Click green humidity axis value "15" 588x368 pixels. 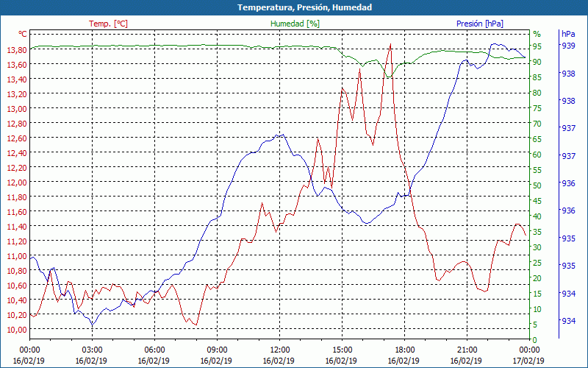537,294
